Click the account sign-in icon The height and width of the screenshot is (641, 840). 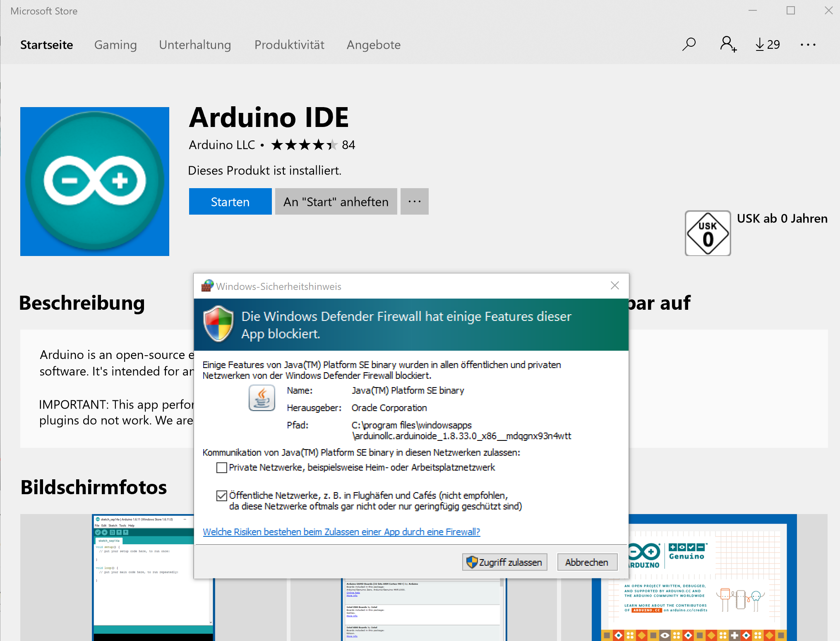pyautogui.click(x=728, y=44)
